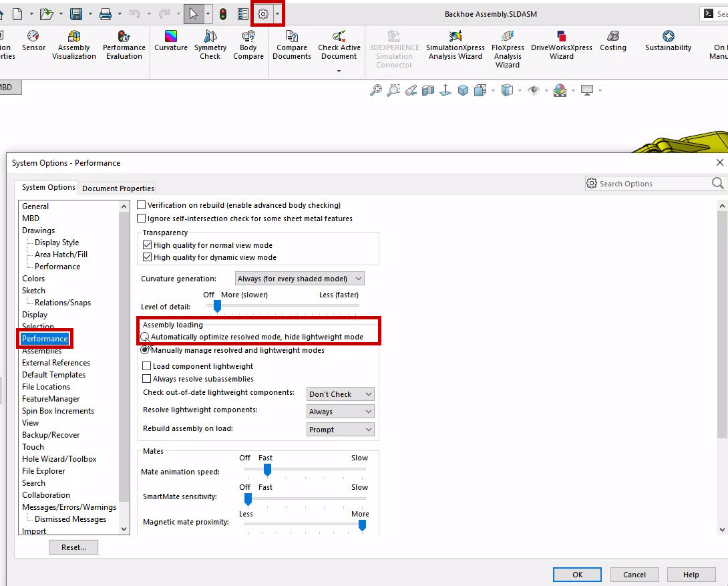Select the Curvature display tool
The height and width of the screenshot is (586, 728).
coord(170,41)
